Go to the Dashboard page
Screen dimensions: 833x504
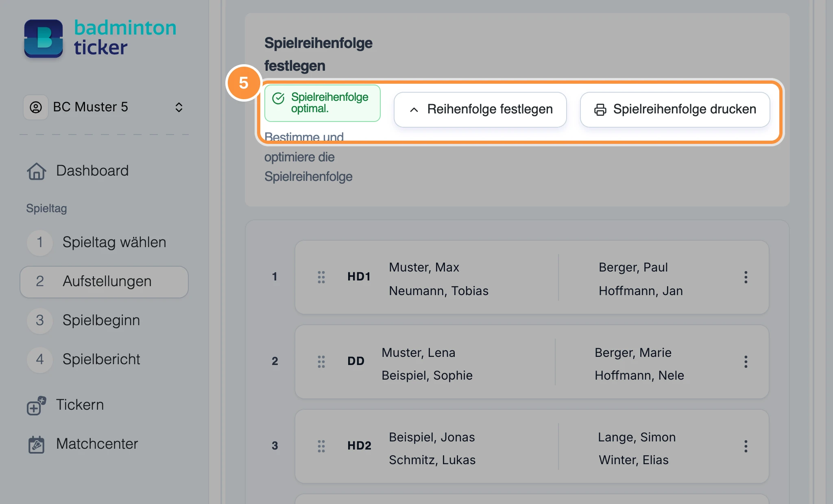[x=92, y=171]
